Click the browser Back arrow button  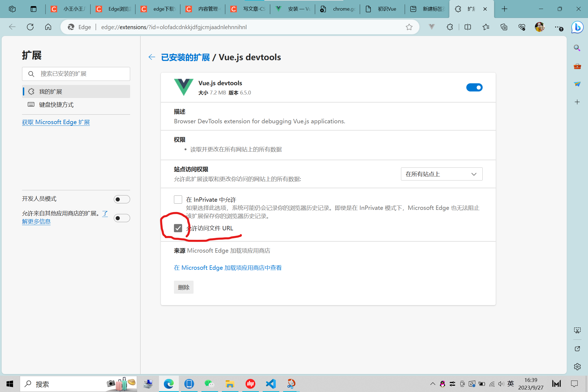pyautogui.click(x=12, y=27)
